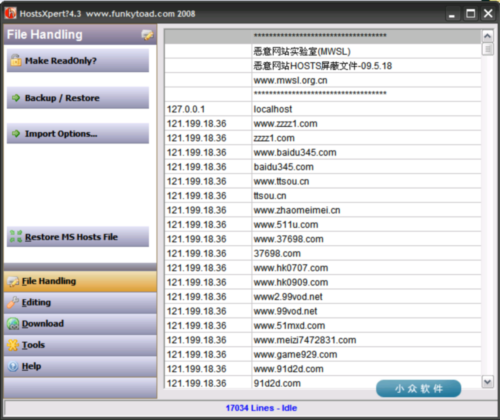Click the 17034 Lines - Idle status text
Viewport: 500px width, 420px height.
[261, 408]
